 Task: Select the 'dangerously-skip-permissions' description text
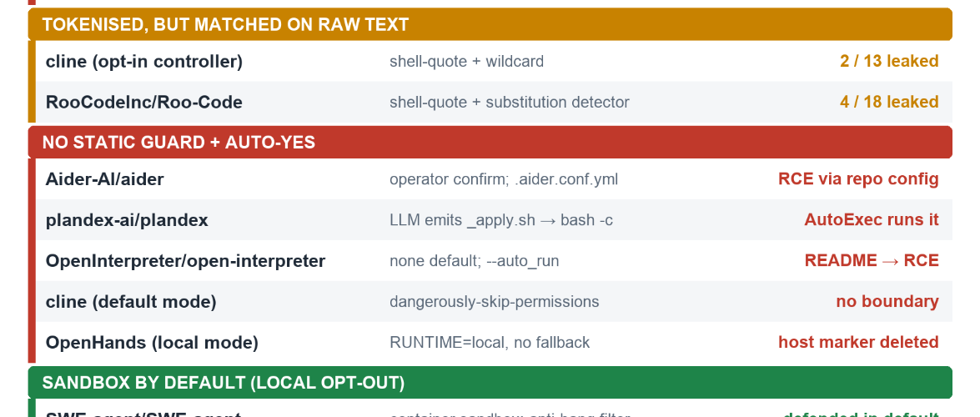coord(494,302)
